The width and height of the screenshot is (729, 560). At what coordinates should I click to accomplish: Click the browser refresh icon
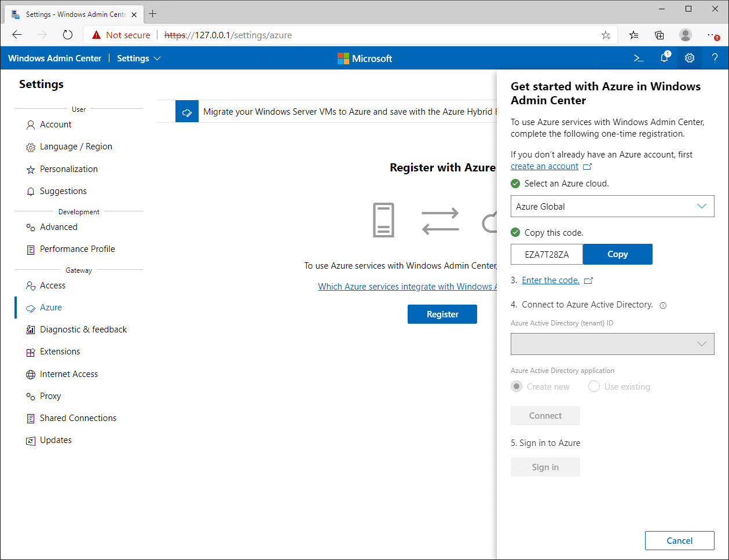(68, 35)
